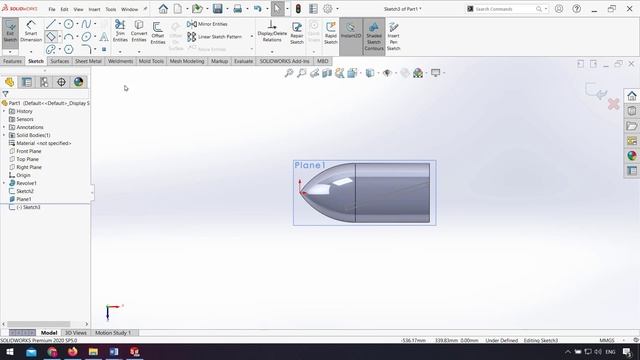Switch to the Sheet Metal tab
This screenshot has height=360, width=640.
pos(88,61)
